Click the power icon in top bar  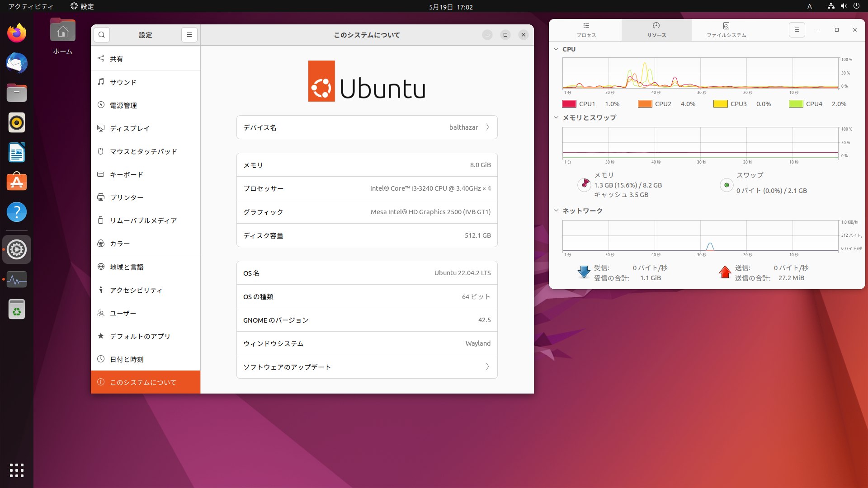point(856,6)
